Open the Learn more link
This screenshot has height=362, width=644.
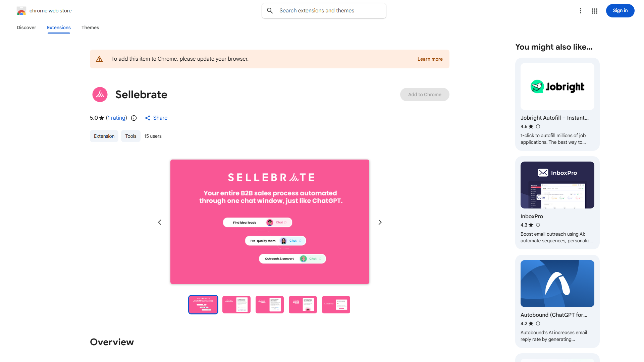[x=430, y=59]
